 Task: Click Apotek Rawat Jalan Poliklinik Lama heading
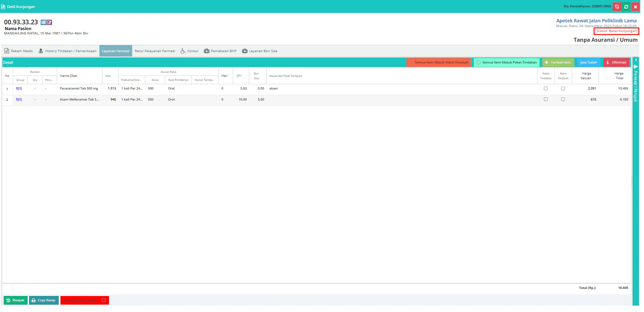(x=596, y=21)
